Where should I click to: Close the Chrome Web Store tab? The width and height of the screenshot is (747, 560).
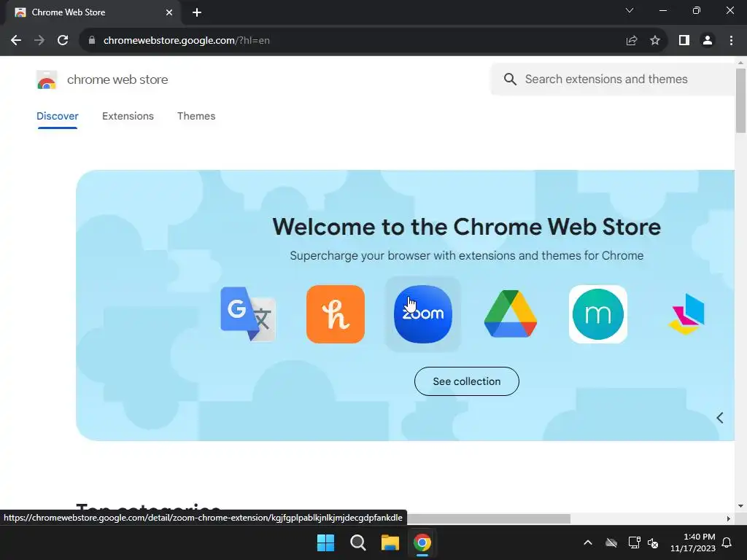(169, 12)
